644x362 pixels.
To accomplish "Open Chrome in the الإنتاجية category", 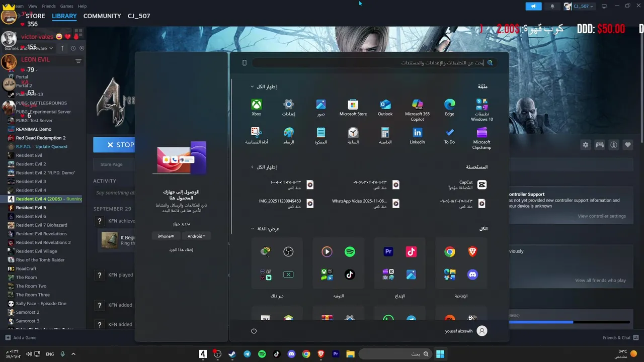I will [450, 252].
